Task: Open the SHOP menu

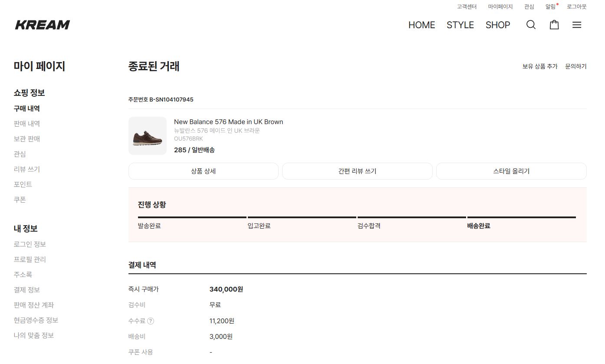Action: (x=498, y=25)
